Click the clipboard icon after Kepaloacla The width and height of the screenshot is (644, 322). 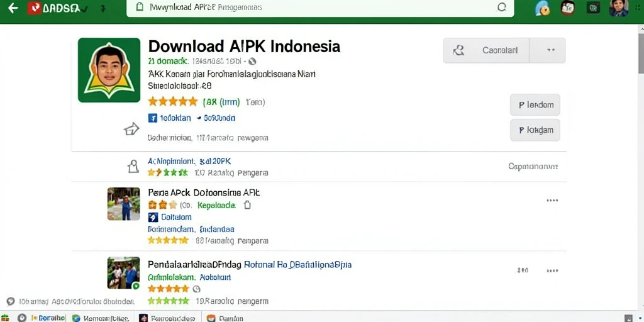click(247, 205)
